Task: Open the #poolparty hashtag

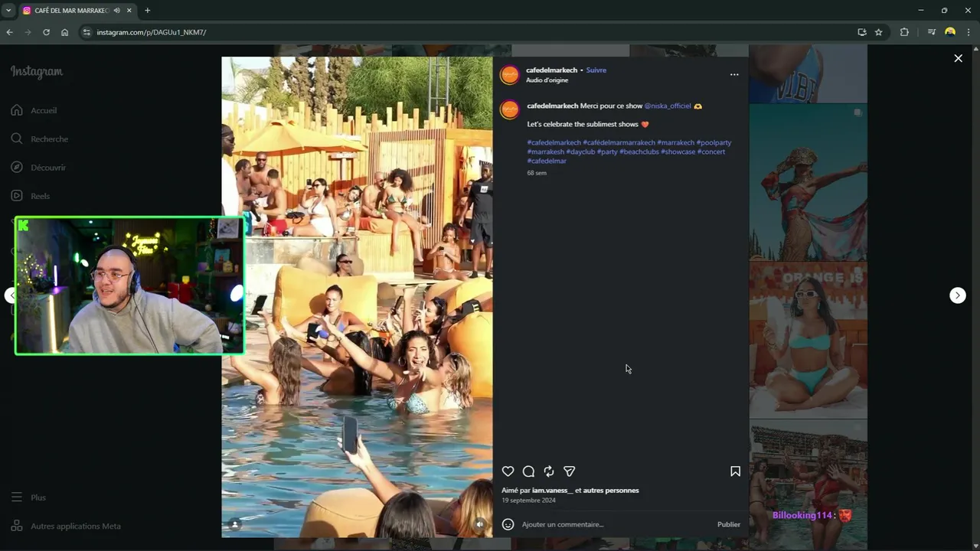Action: pos(714,142)
